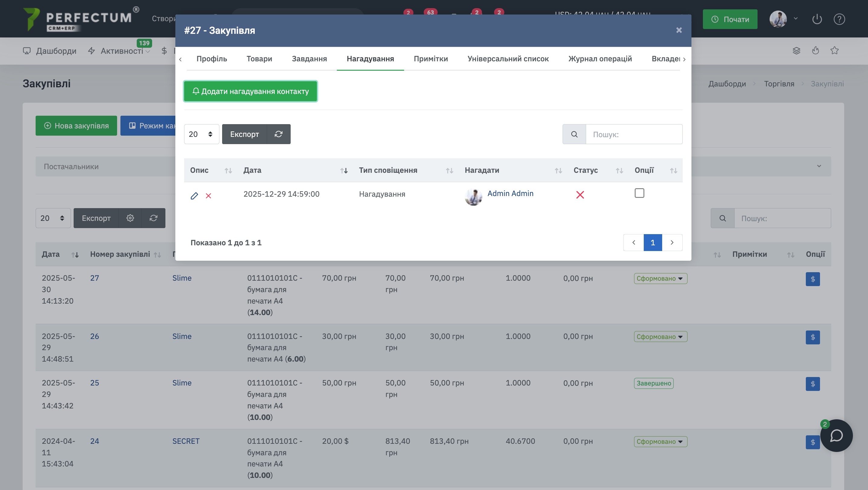
Task: Click the dollar payment icon for purchase 27
Action: (x=812, y=279)
